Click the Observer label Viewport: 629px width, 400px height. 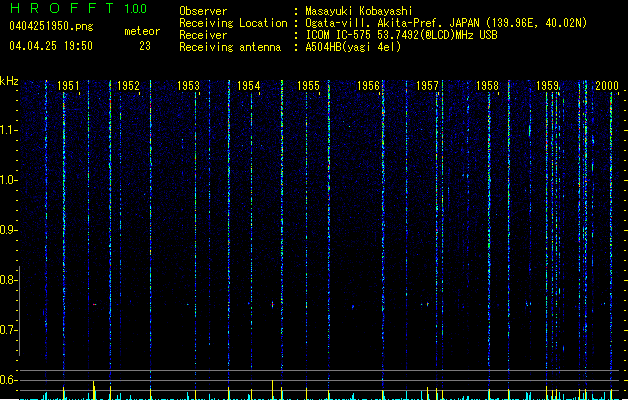pyautogui.click(x=203, y=11)
